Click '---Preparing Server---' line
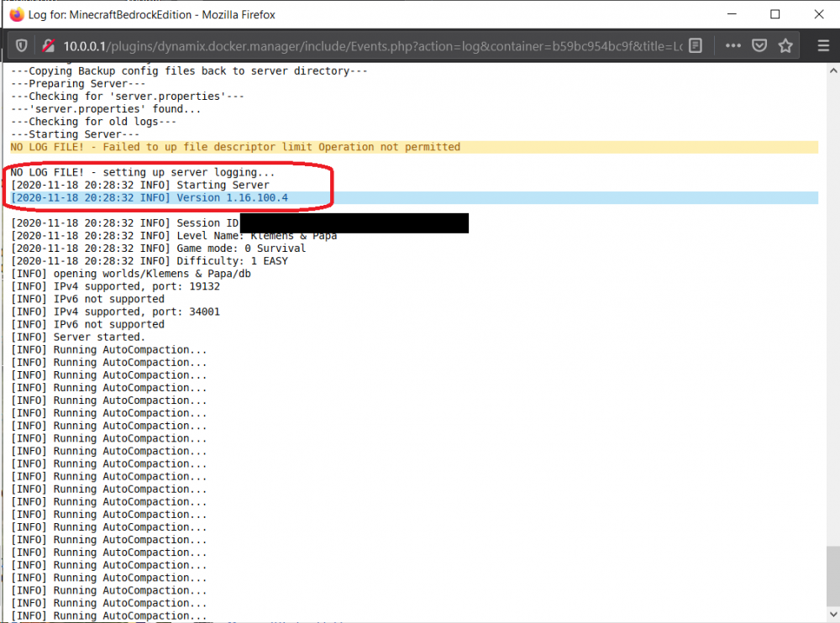840x623 pixels. coord(78,84)
